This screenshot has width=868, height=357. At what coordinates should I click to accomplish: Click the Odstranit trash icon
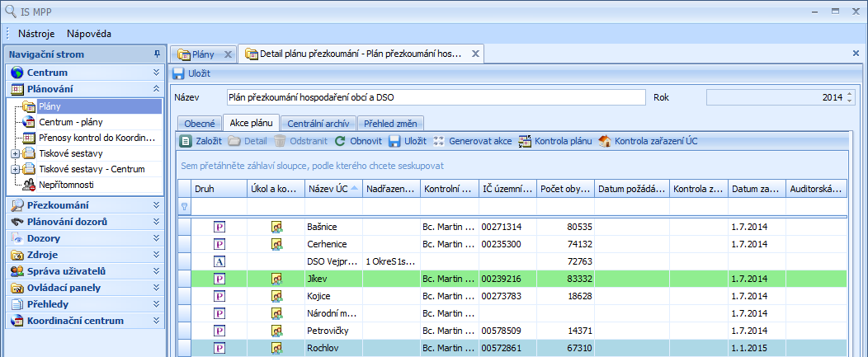coord(280,141)
